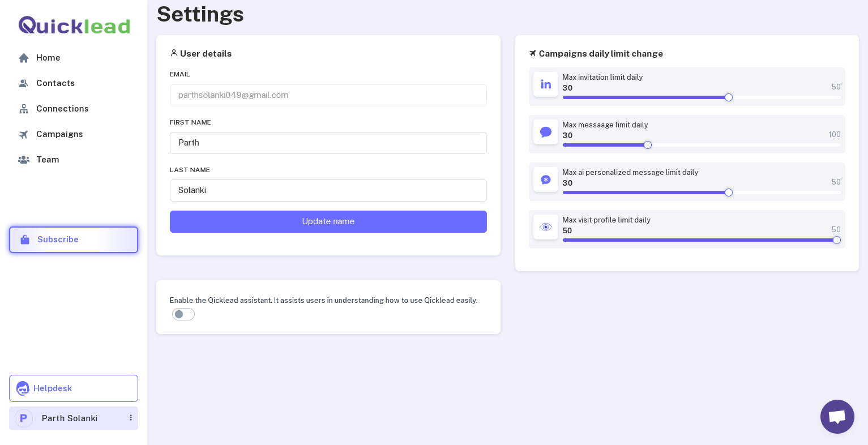Enable the Qicklead assistant toggle
The image size is (868, 445).
[183, 314]
